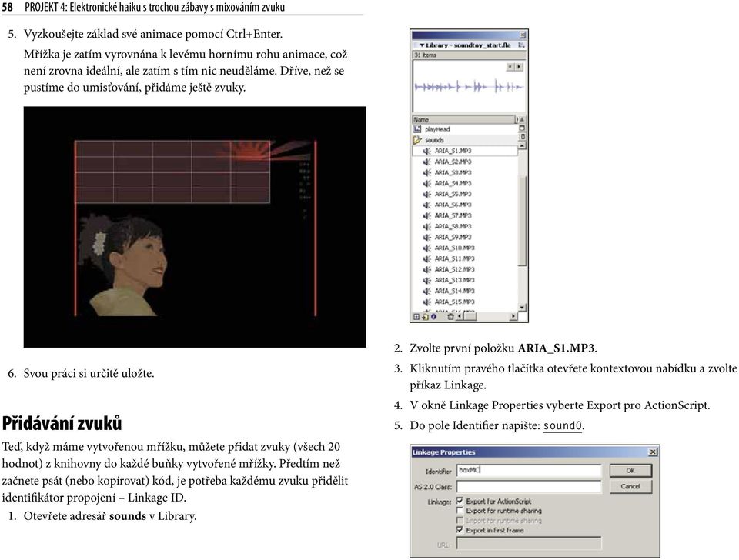Click Cancel in Linkage Properties
This screenshot has width=739, height=560.
point(630,486)
